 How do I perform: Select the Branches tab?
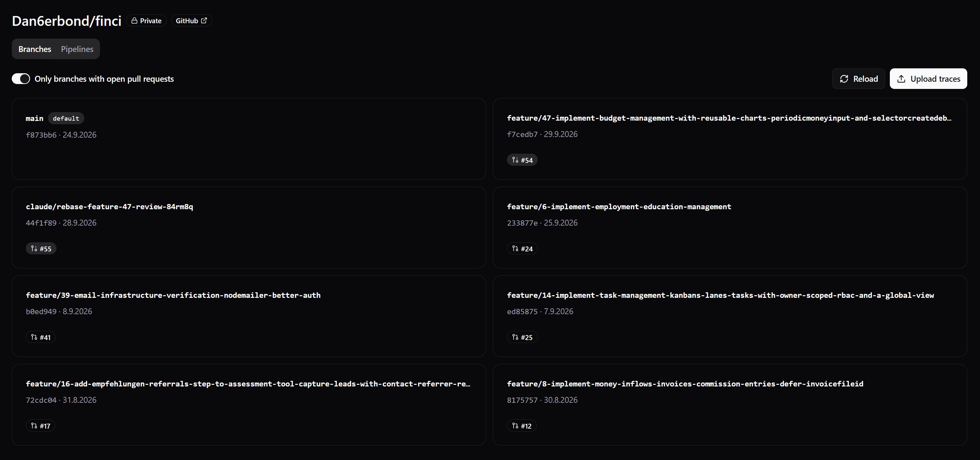click(35, 49)
